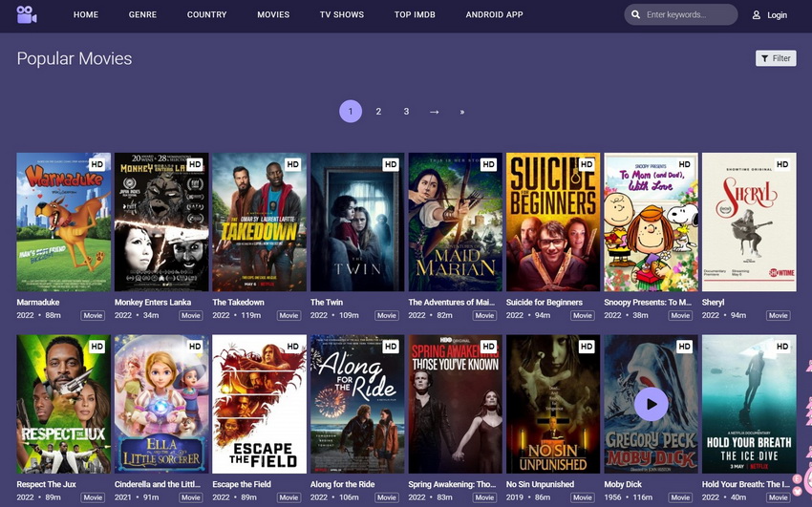Click the search magnifier icon

coord(636,15)
